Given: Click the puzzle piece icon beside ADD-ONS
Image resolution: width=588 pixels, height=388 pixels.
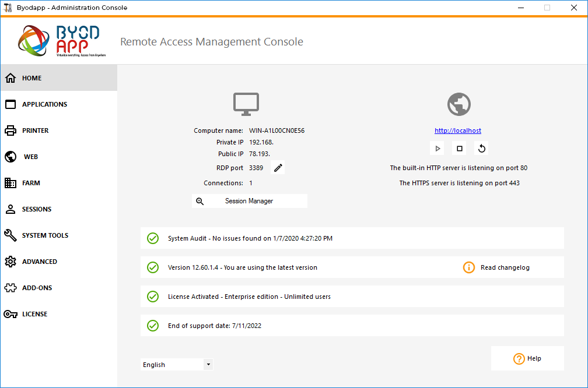Looking at the screenshot, I should [x=10, y=288].
